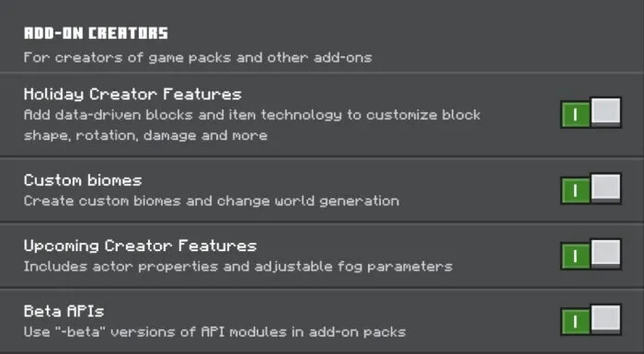Click the ADD-ON CREATORS section header
This screenshot has width=644, height=354.
(x=96, y=33)
